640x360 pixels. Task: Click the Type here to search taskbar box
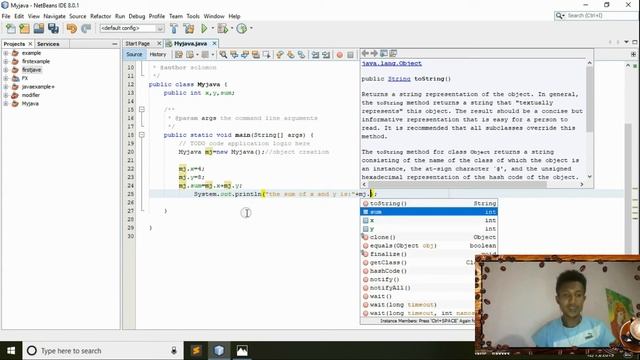102,351
